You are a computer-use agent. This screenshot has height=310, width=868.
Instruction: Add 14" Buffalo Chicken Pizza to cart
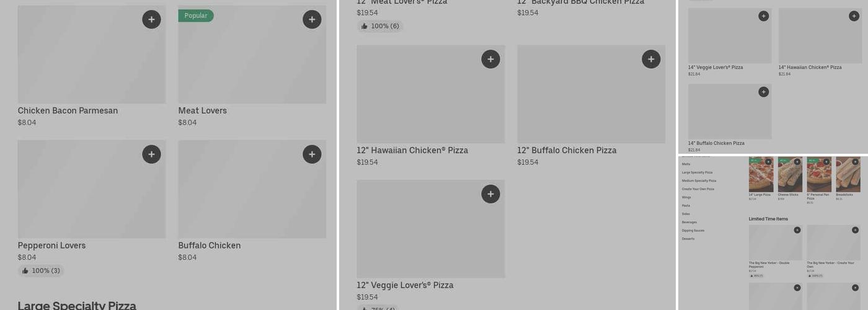click(x=763, y=92)
